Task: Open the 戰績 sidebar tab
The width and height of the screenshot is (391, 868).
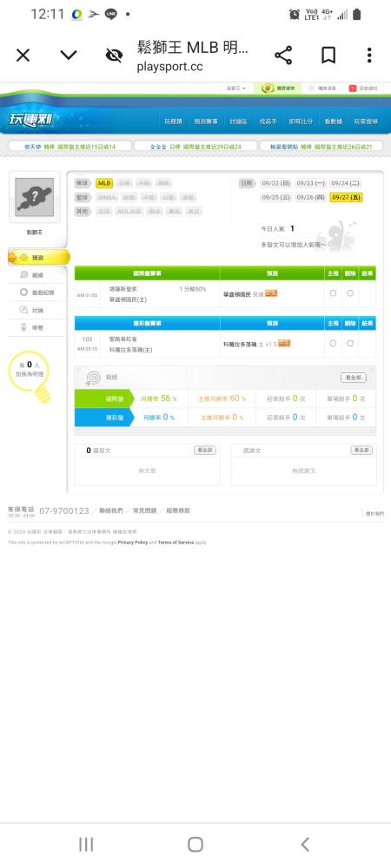Action: point(36,275)
